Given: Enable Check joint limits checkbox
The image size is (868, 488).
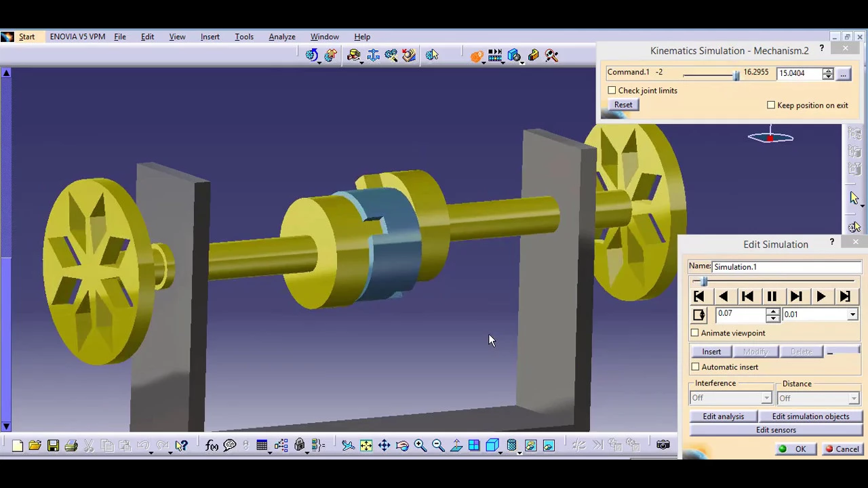Looking at the screenshot, I should pyautogui.click(x=612, y=91).
